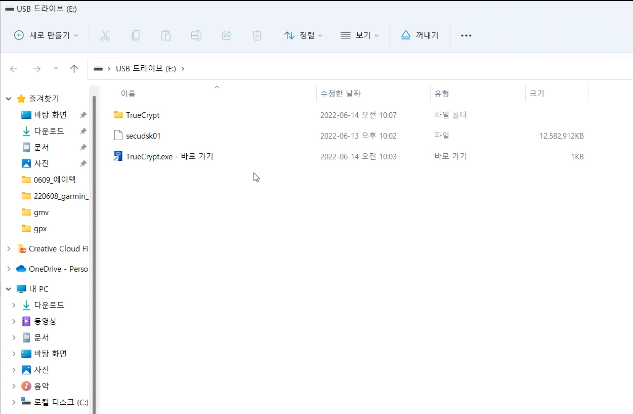Screen dimensions: 633x414
Task: Click the Delete trash icon
Action: pos(257,36)
